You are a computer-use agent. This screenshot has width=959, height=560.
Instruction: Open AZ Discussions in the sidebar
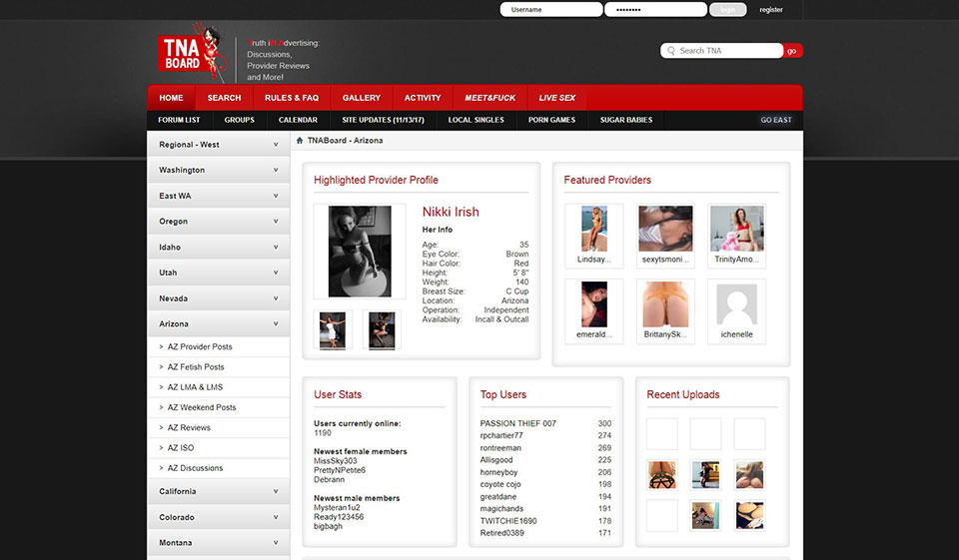195,468
